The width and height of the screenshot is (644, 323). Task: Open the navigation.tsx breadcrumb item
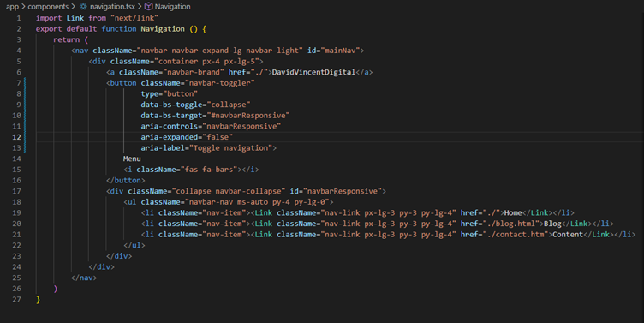(112, 7)
